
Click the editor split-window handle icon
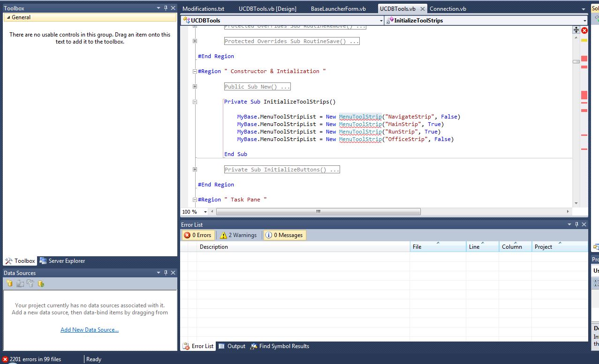(576, 30)
